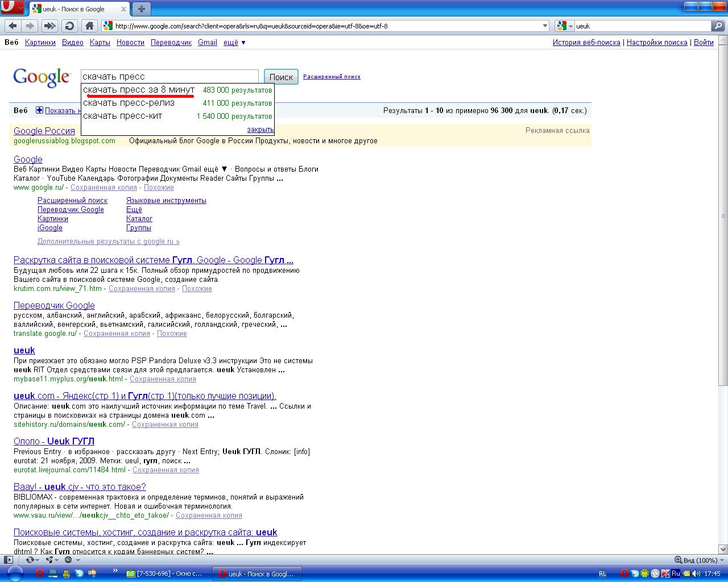728x582 pixels.
Task: Go forward with the Forward arrow
Action: coord(30,26)
